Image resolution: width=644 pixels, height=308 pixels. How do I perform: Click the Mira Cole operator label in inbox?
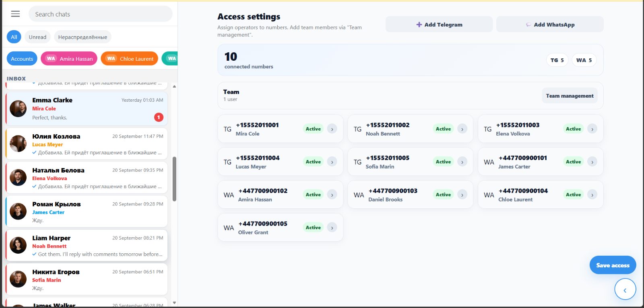(x=44, y=109)
